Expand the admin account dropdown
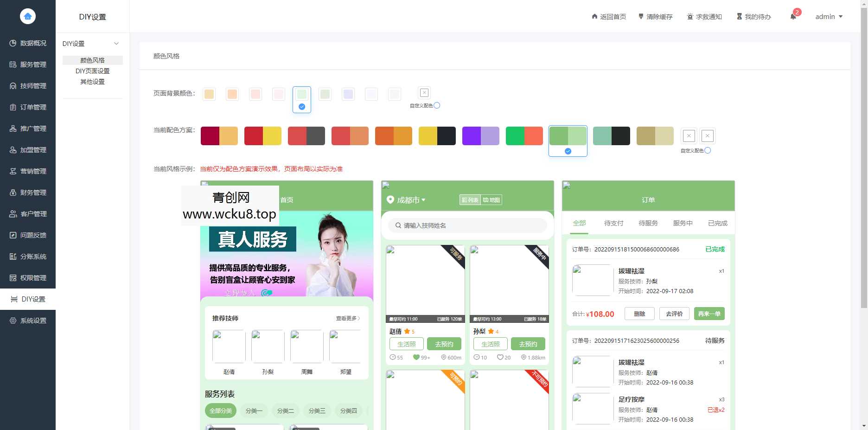The width and height of the screenshot is (868, 430). (x=830, y=16)
